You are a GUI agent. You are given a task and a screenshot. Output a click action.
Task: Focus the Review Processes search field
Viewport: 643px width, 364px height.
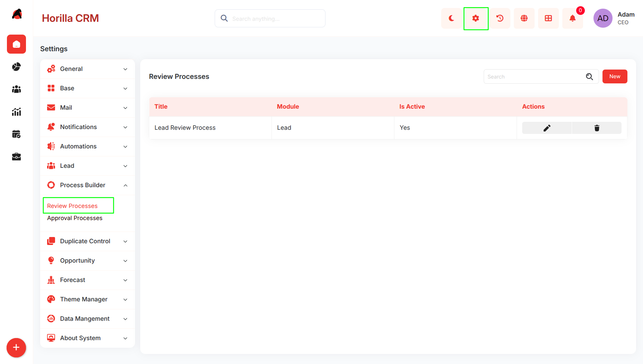point(541,76)
